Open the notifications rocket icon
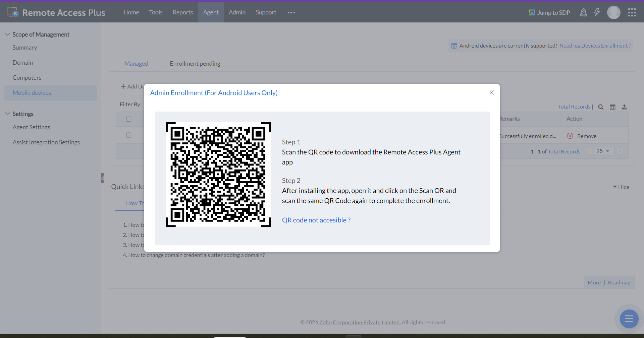This screenshot has width=644, height=338. (584, 12)
